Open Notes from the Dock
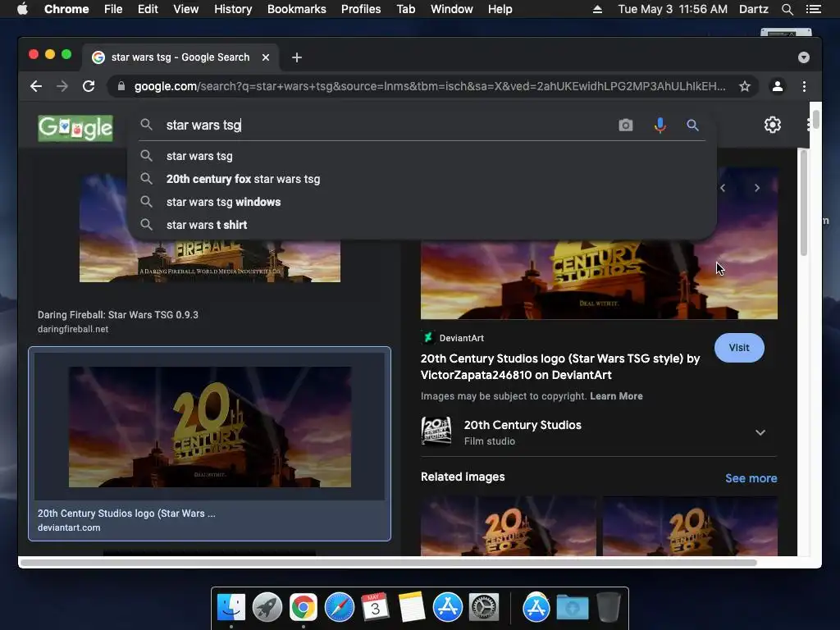 tap(411, 607)
